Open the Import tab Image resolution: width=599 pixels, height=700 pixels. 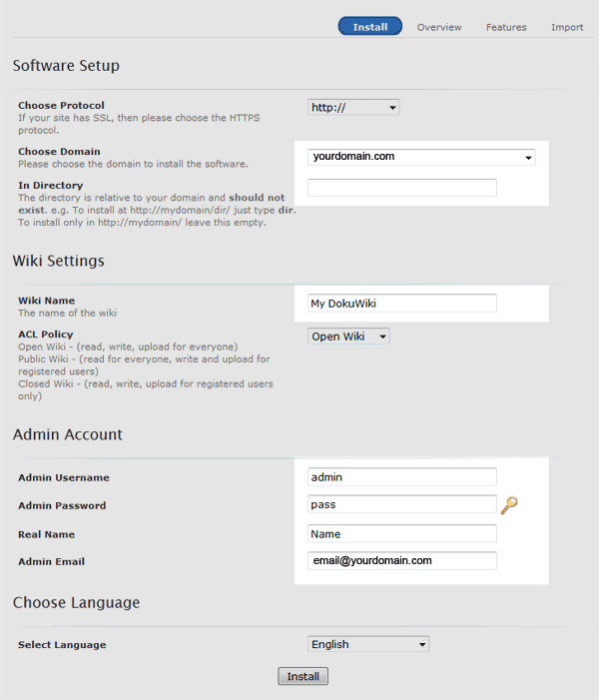click(567, 27)
